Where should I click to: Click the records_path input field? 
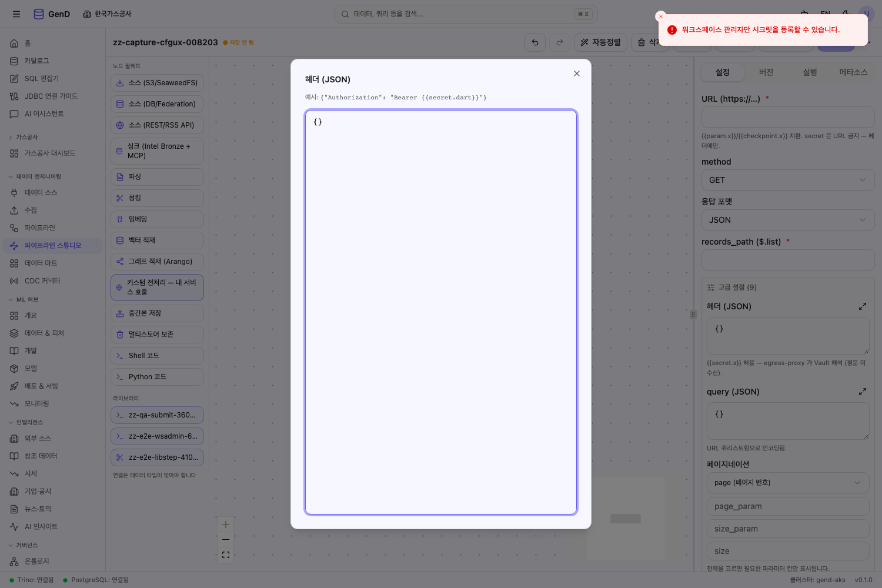click(x=788, y=260)
